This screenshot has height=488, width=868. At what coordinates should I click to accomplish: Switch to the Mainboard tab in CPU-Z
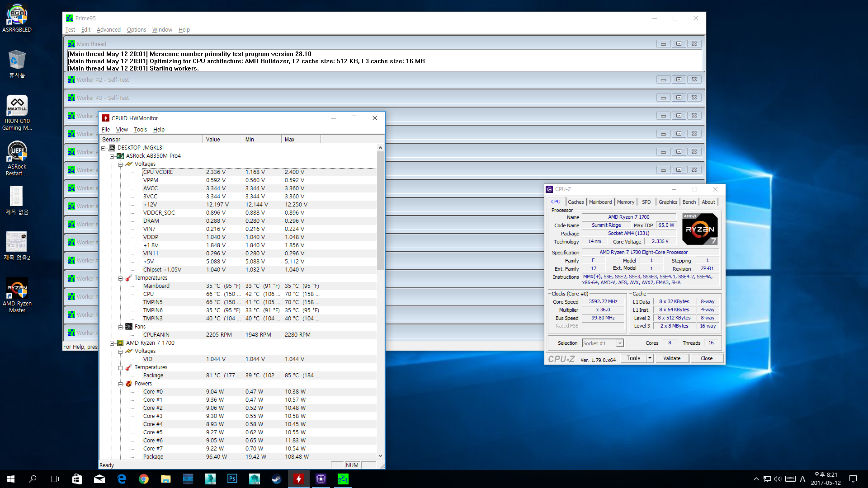pos(600,202)
